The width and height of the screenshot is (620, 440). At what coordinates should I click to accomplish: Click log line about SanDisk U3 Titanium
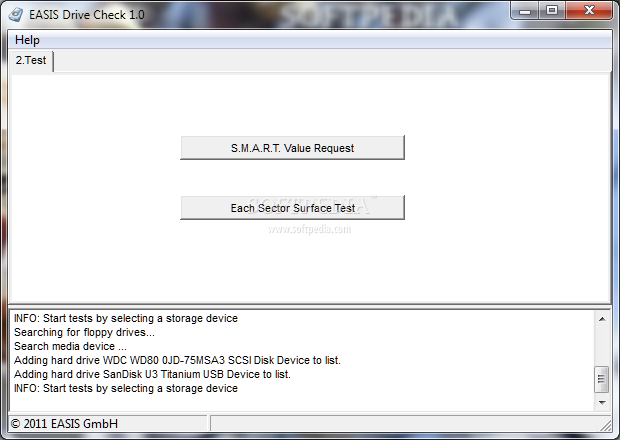[x=152, y=374]
